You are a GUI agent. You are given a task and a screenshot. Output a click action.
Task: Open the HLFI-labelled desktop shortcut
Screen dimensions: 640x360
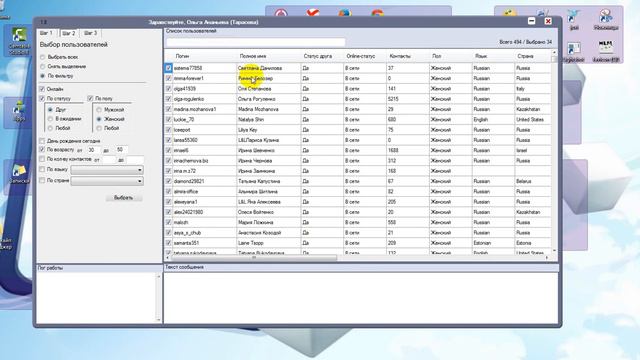coord(606,51)
